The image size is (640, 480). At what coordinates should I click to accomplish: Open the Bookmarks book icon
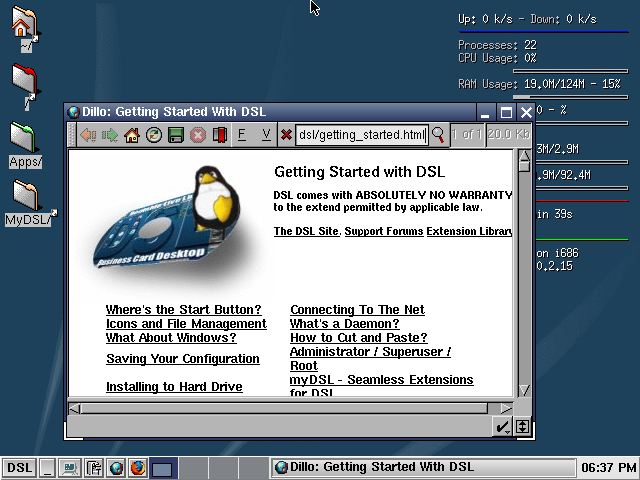pos(220,135)
